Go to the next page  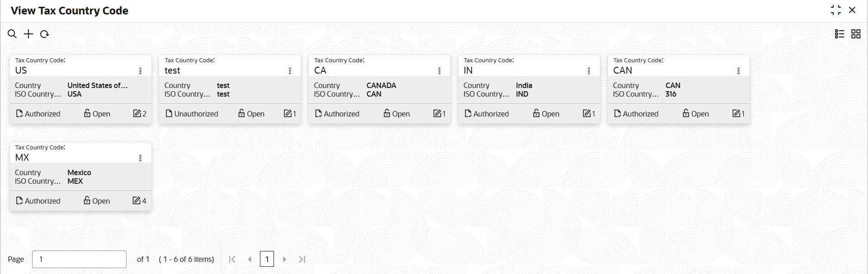point(284,259)
